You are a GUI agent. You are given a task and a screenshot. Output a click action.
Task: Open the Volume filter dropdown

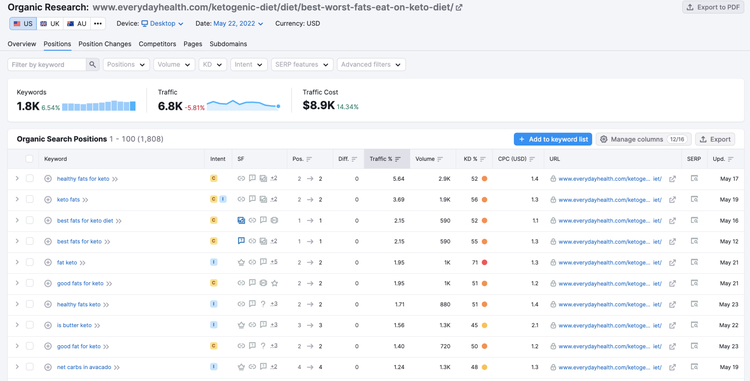click(174, 65)
